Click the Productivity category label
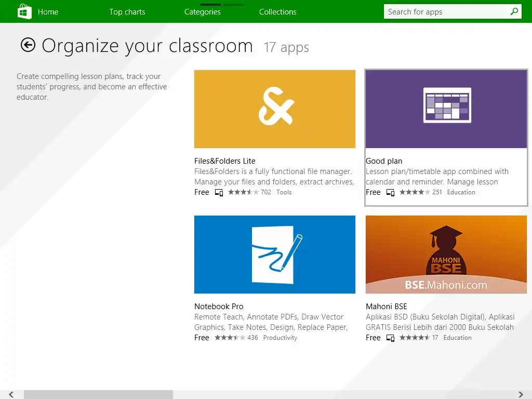This screenshot has width=532, height=399. (280, 338)
